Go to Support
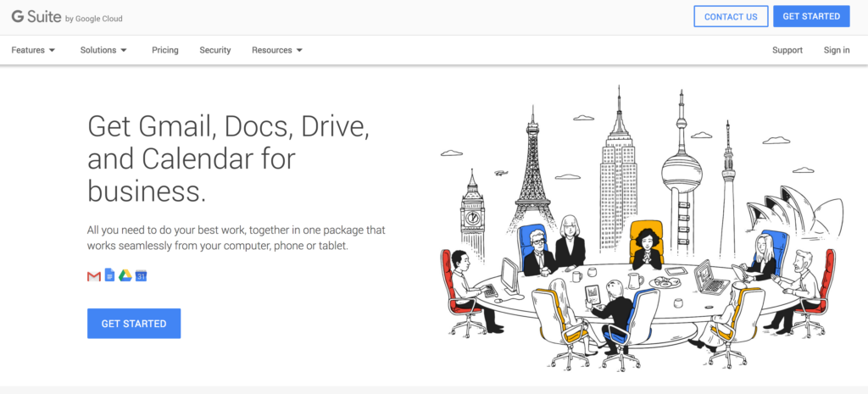The image size is (868, 394). [x=787, y=50]
